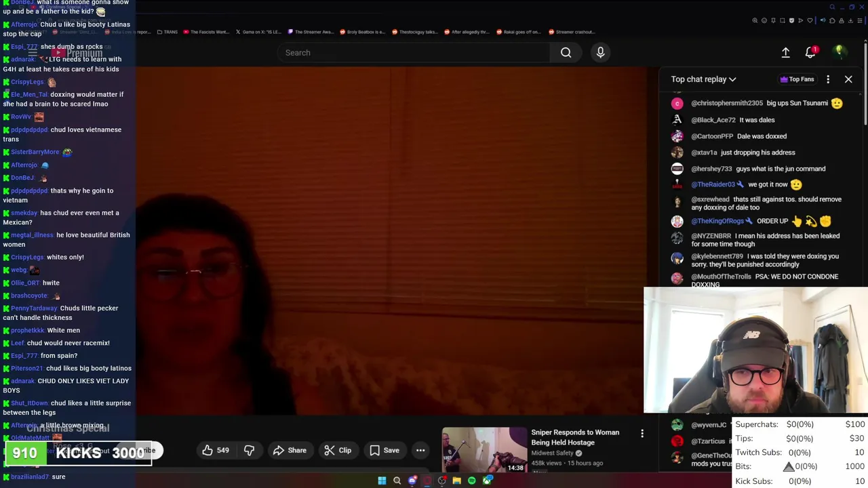
Task: Open Windows taskbar search
Action: coord(397,481)
